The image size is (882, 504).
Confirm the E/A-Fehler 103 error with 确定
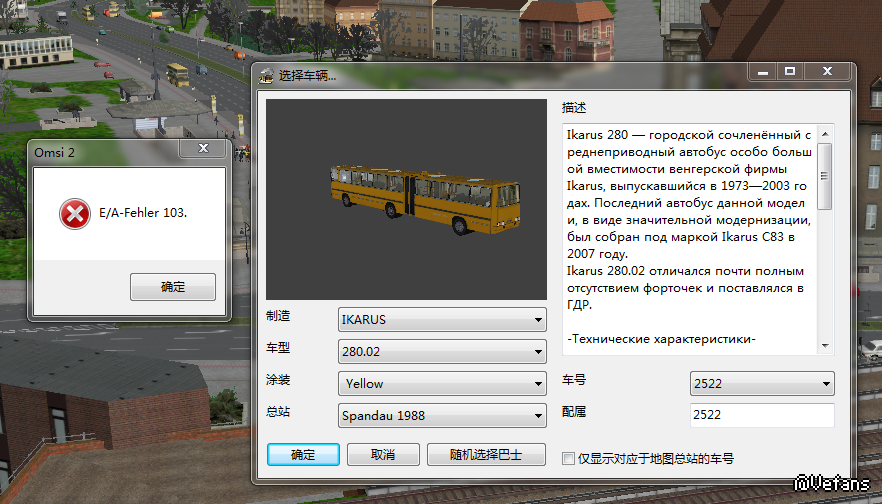click(173, 287)
